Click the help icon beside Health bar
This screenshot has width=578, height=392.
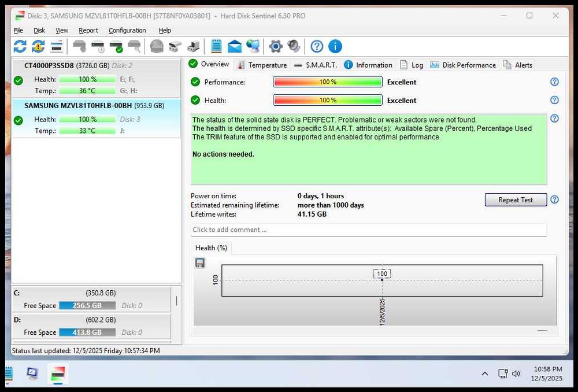point(554,100)
